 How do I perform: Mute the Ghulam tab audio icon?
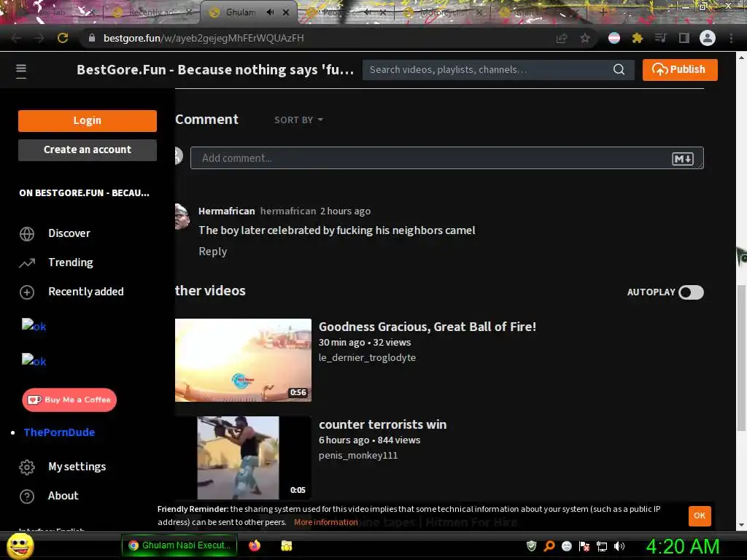pyautogui.click(x=270, y=12)
